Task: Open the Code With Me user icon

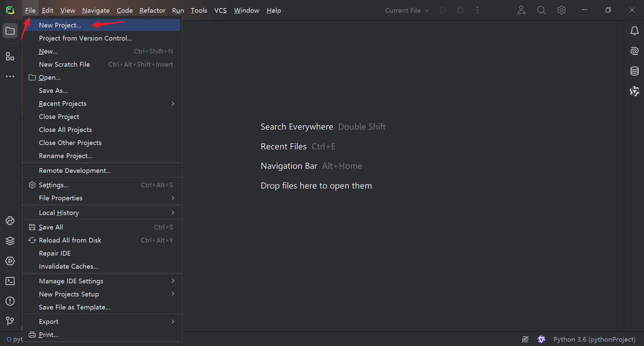Action: (x=521, y=10)
